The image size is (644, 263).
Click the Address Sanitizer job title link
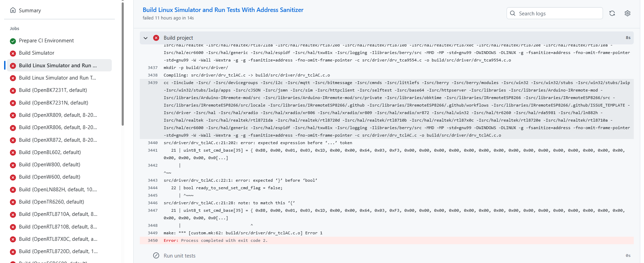click(223, 10)
